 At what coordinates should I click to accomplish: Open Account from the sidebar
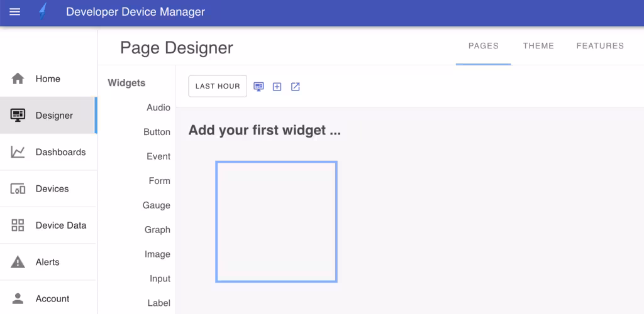tap(48, 298)
